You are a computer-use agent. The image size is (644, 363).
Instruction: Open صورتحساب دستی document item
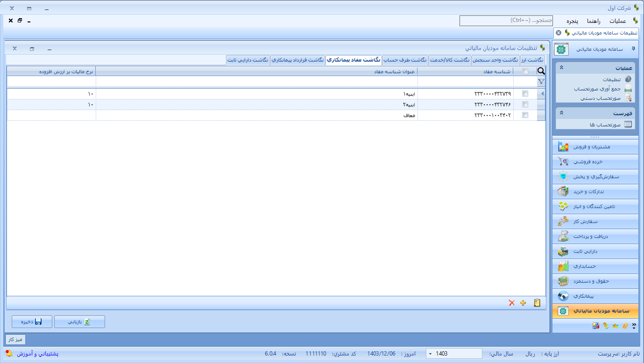point(606,98)
